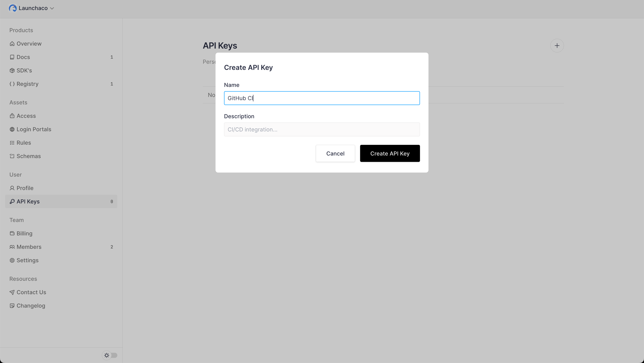Click the Name field label

[x=231, y=85]
